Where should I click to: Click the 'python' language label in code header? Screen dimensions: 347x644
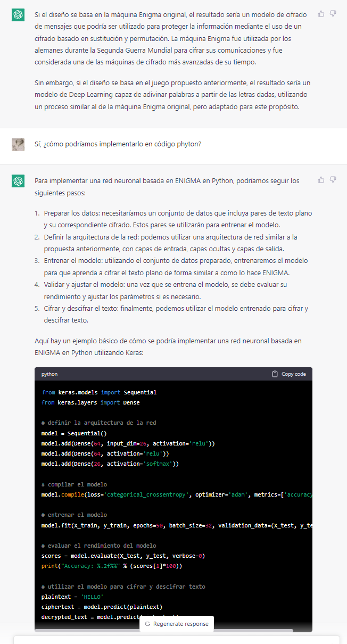49,374
